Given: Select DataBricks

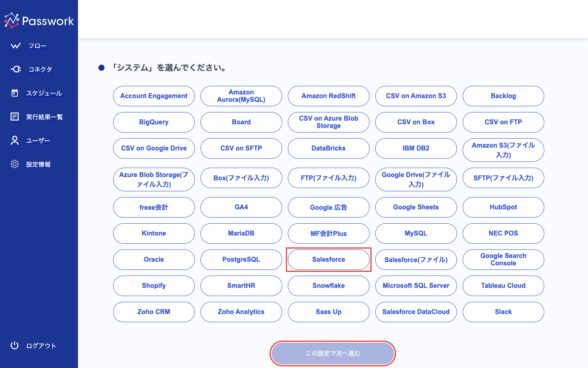Looking at the screenshot, I should click(329, 148).
